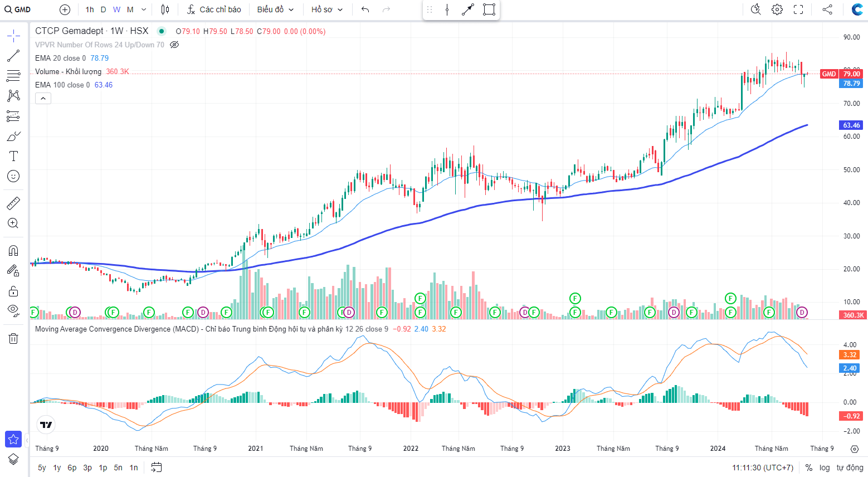
Task: Select the trend line tool
Action: 13,56
